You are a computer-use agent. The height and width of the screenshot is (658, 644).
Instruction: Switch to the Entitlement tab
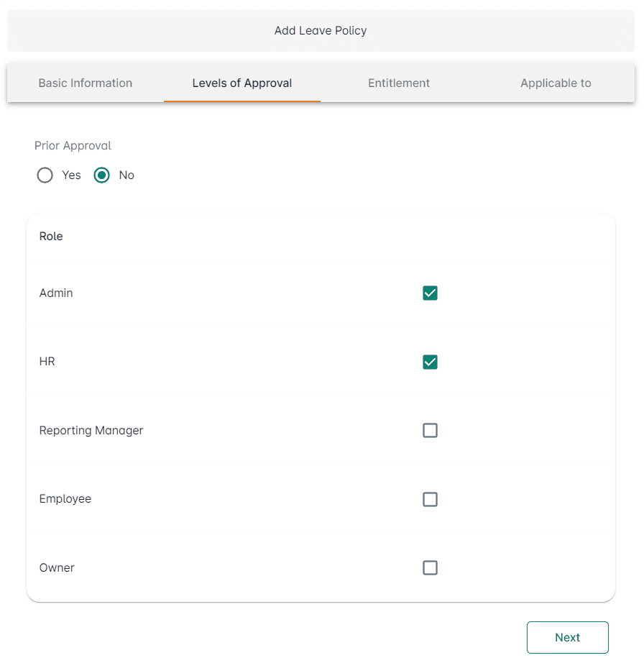point(399,83)
